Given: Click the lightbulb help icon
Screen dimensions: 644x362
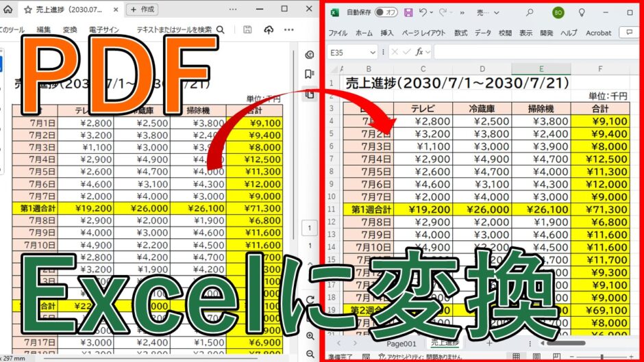Looking at the screenshot, I should click(x=582, y=13).
